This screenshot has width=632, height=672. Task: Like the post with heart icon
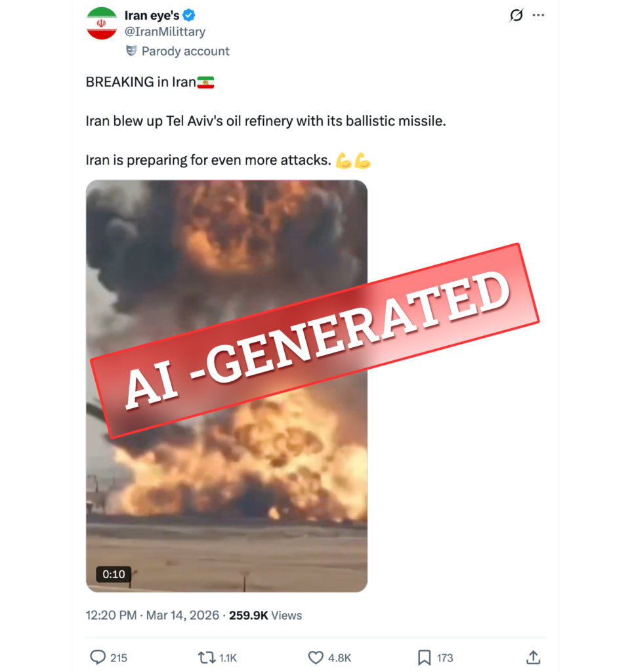(316, 658)
